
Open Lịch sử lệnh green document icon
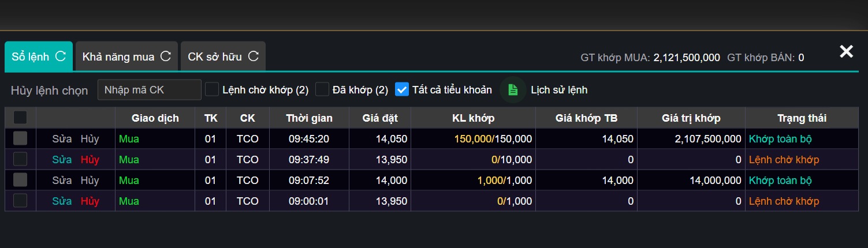(513, 90)
